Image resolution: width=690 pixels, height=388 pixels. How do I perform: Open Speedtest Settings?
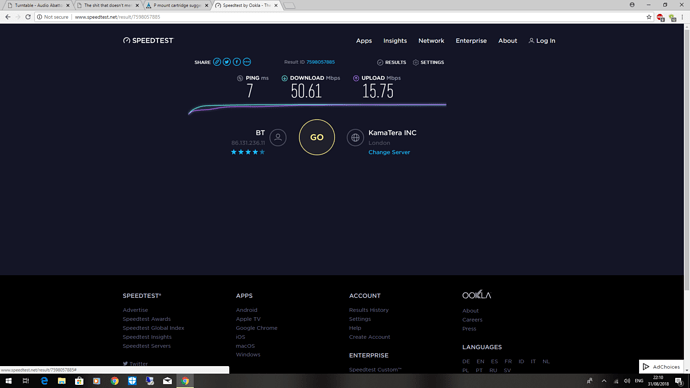[428, 62]
